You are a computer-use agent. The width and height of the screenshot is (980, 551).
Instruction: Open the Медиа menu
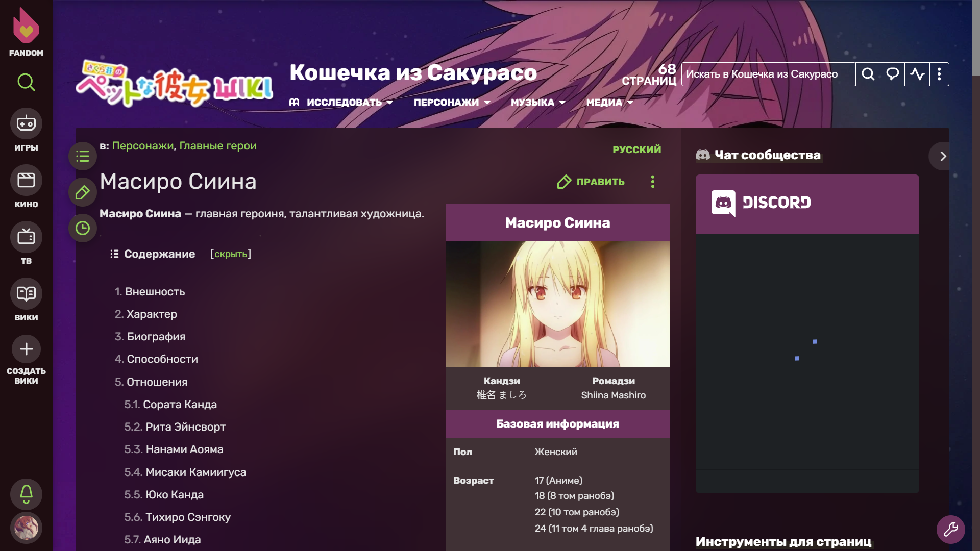point(609,103)
